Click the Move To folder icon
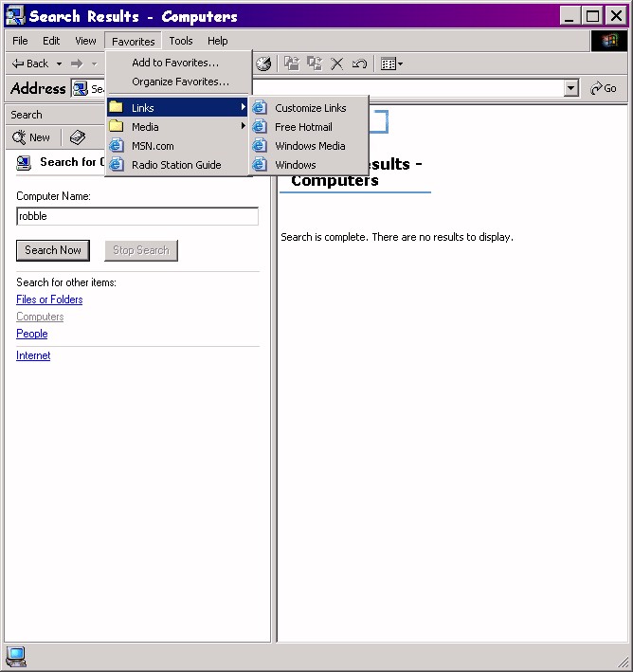The height and width of the screenshot is (672, 633). click(292, 64)
